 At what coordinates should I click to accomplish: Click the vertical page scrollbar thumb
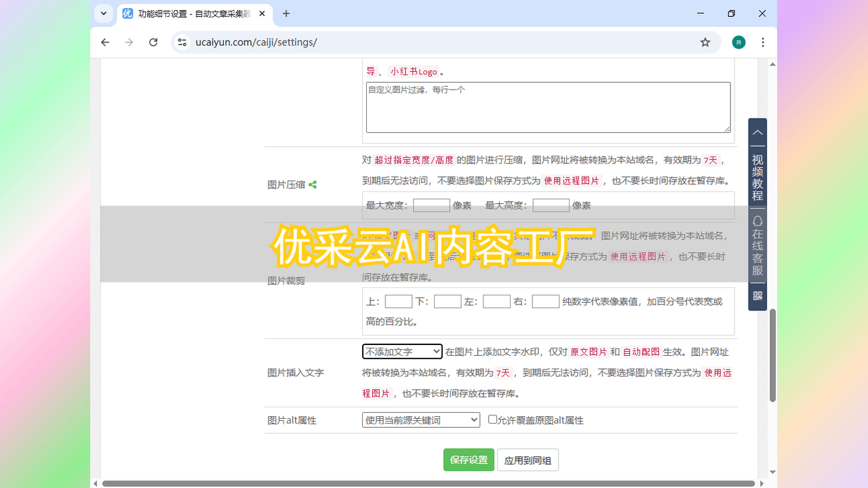click(x=772, y=356)
